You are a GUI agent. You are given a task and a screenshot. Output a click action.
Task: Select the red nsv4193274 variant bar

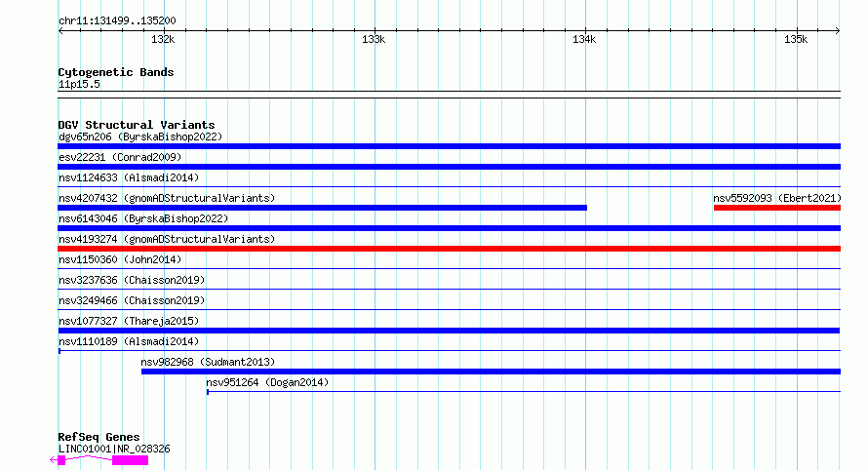point(449,249)
